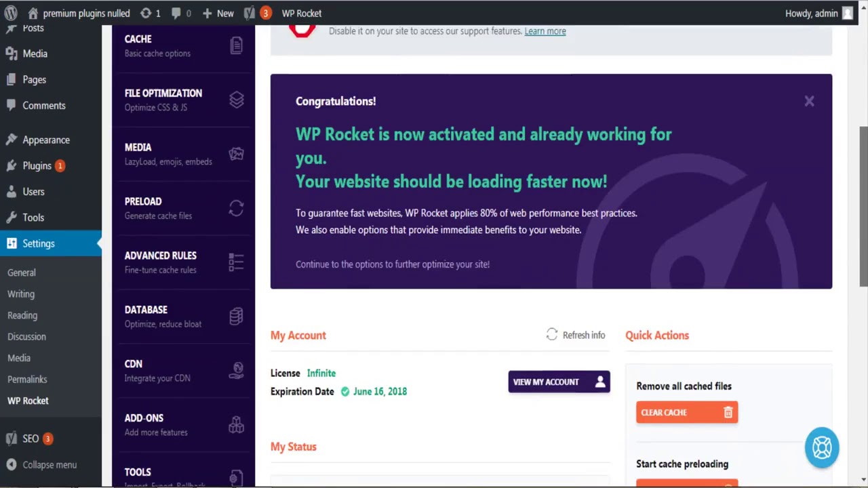Open the Preload tab

tap(183, 208)
